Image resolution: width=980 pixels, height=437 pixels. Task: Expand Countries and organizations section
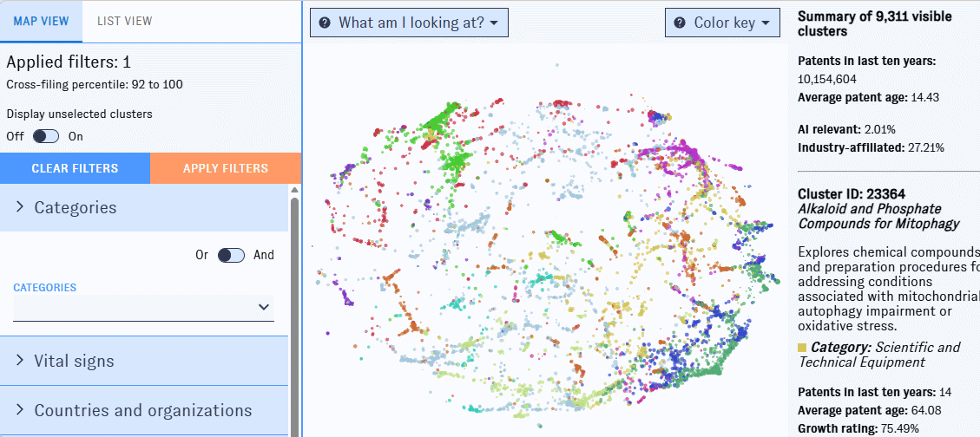144,410
